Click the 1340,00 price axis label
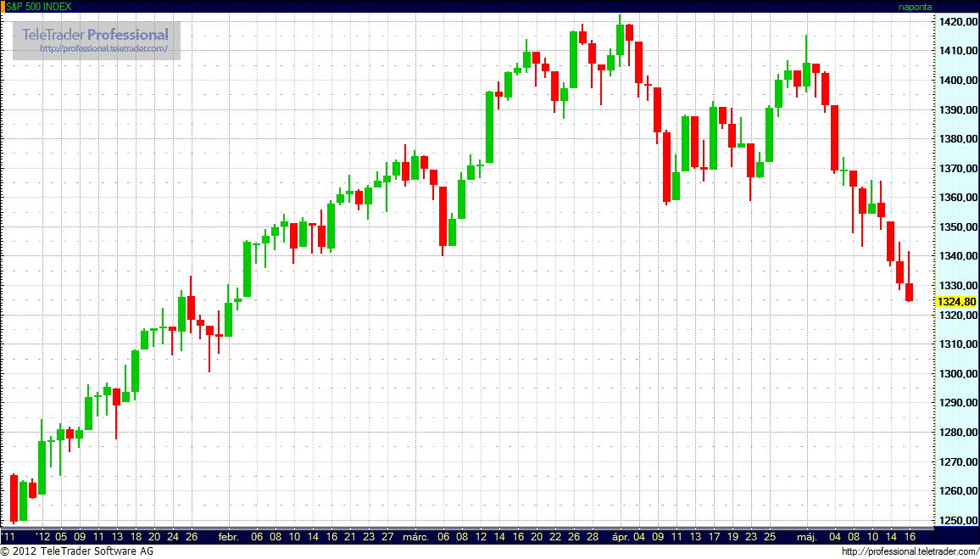The width and height of the screenshot is (980, 559). tap(957, 255)
